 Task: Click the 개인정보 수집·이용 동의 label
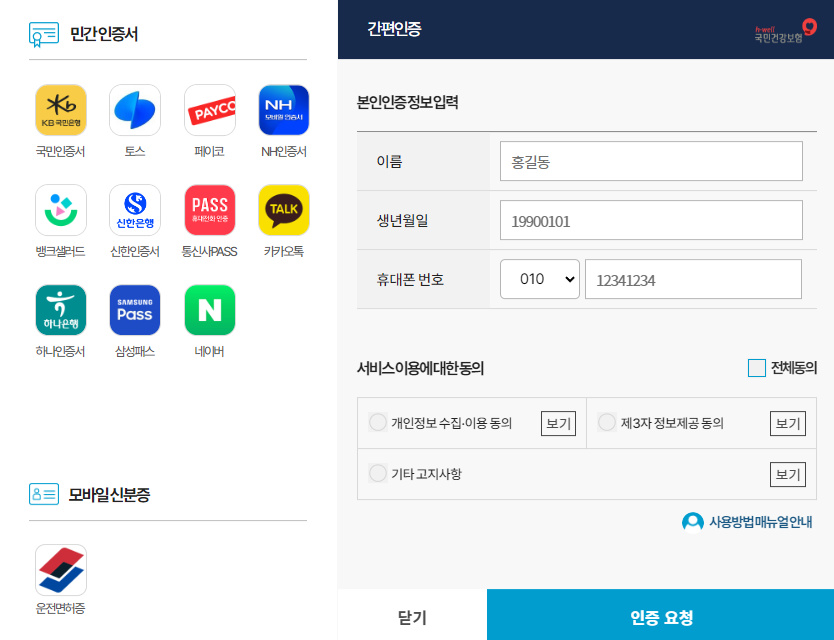(452, 423)
